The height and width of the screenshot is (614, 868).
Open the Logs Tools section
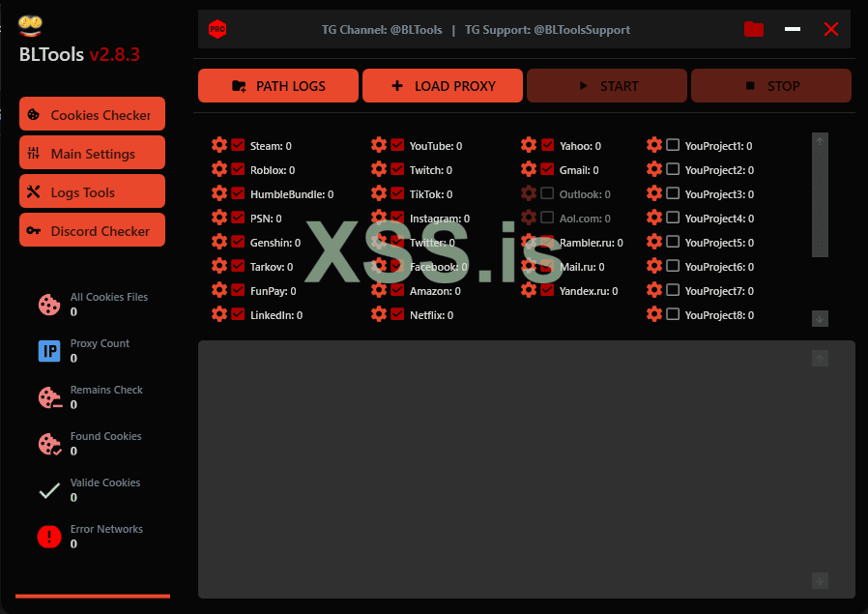[x=92, y=191]
